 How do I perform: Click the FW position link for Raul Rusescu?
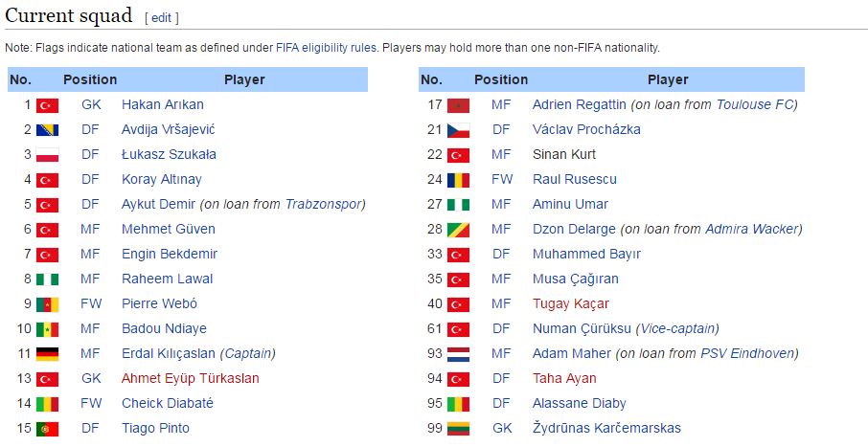(502, 180)
